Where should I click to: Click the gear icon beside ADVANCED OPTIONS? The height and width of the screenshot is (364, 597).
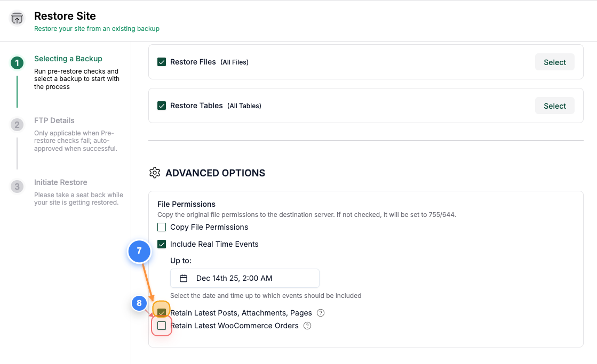click(155, 173)
